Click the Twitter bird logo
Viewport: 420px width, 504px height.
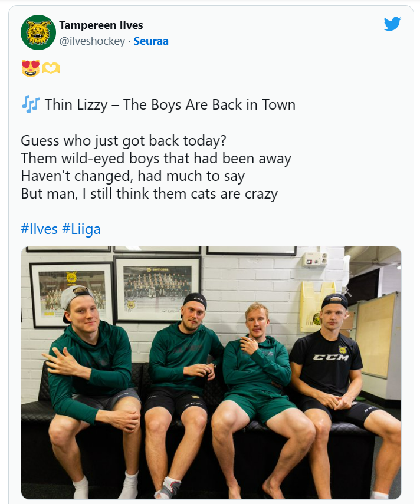(x=392, y=24)
